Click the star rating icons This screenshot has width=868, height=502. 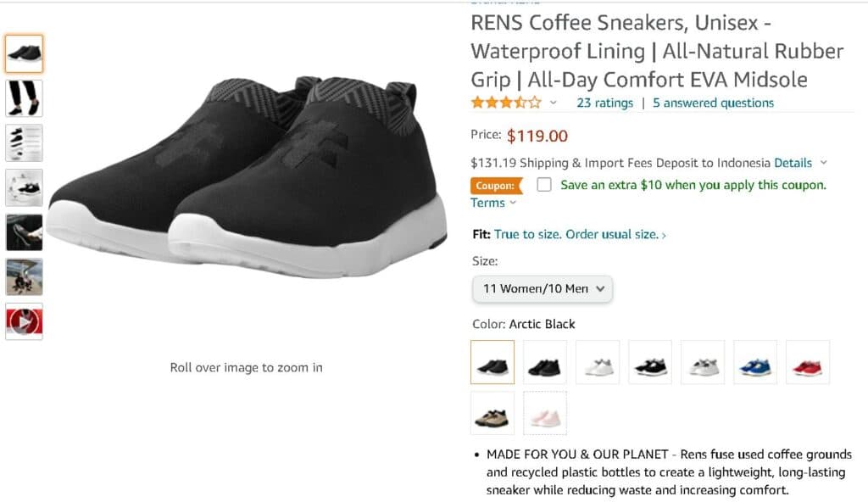point(506,103)
